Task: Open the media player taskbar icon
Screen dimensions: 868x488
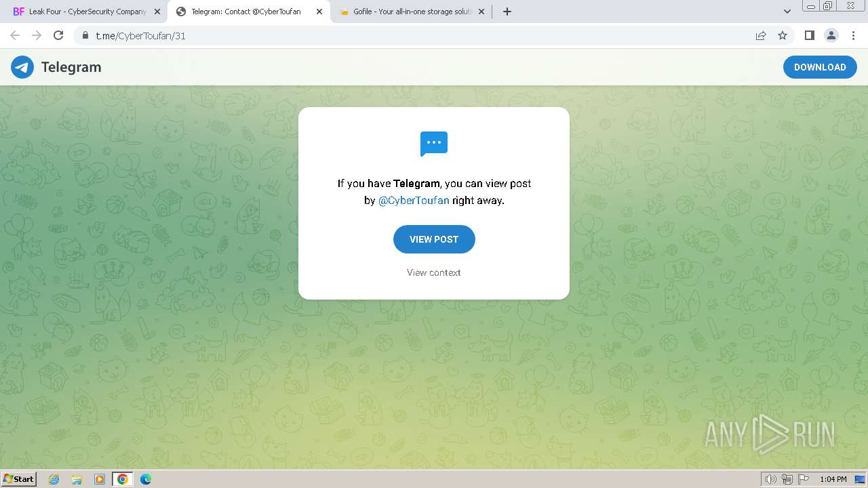Action: [x=100, y=479]
